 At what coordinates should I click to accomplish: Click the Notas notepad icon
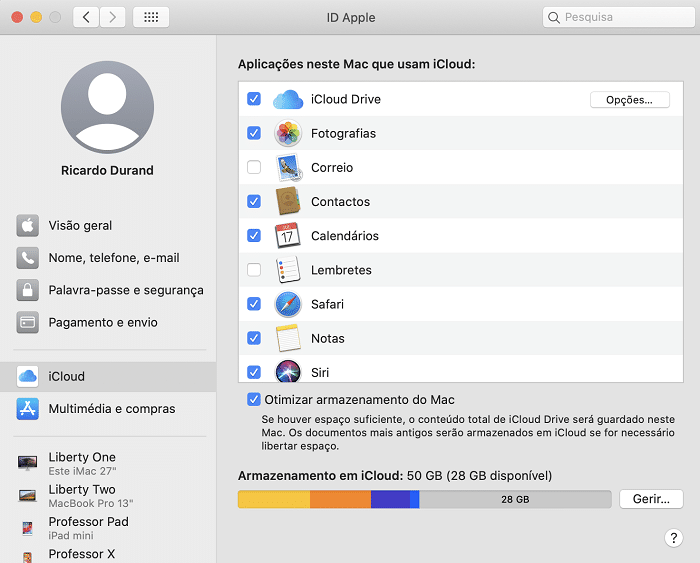coord(288,338)
